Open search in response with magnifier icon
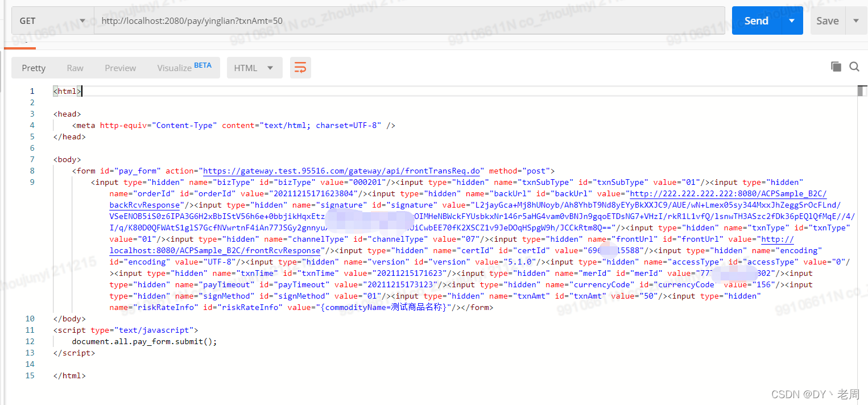 click(x=854, y=67)
